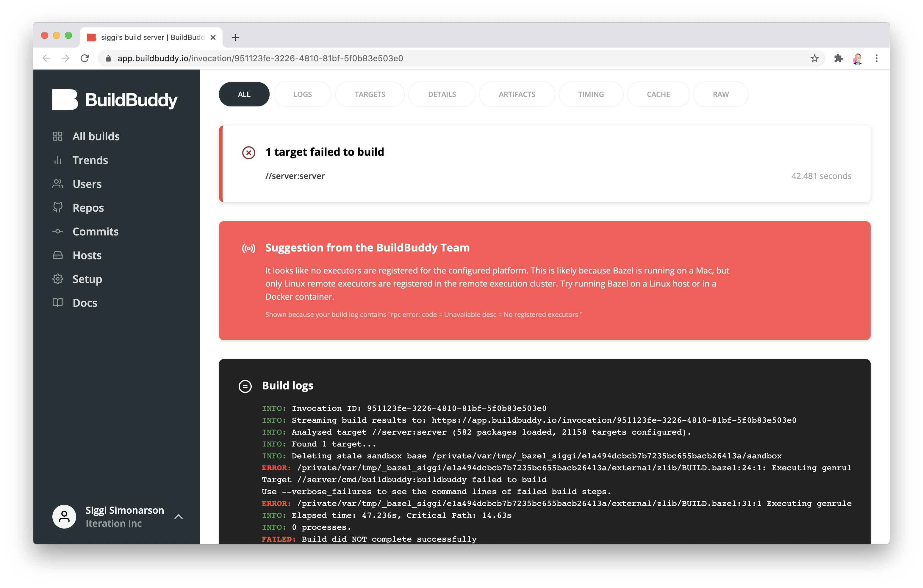Open All builds from the sidebar grid icon
This screenshot has height=588, width=923.
point(57,136)
